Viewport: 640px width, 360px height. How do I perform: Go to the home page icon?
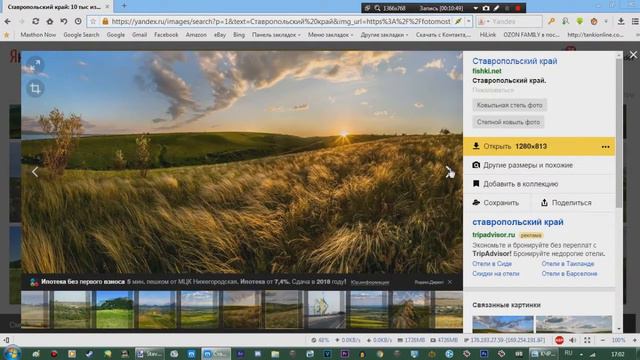[50, 21]
